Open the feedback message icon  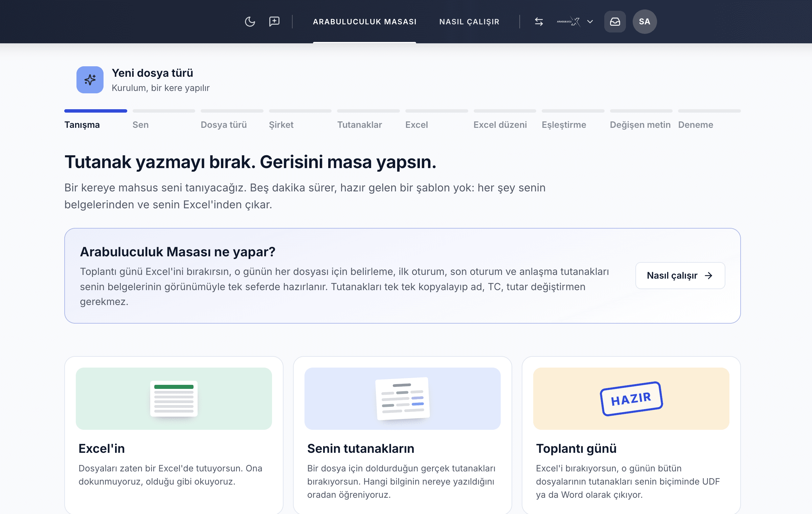[274, 22]
